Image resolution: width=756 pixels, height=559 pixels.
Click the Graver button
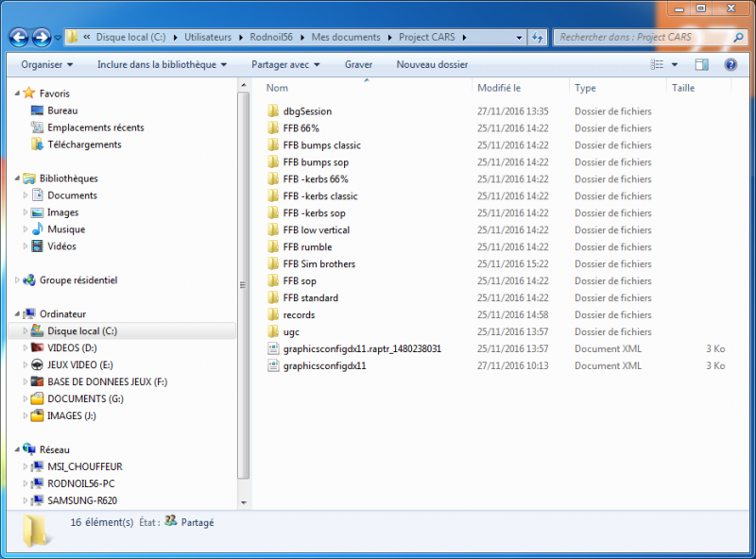point(358,64)
